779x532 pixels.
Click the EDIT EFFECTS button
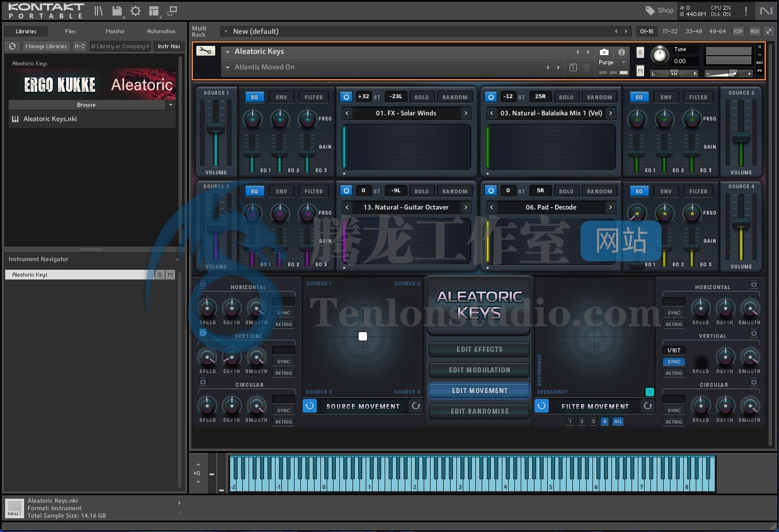pos(479,350)
